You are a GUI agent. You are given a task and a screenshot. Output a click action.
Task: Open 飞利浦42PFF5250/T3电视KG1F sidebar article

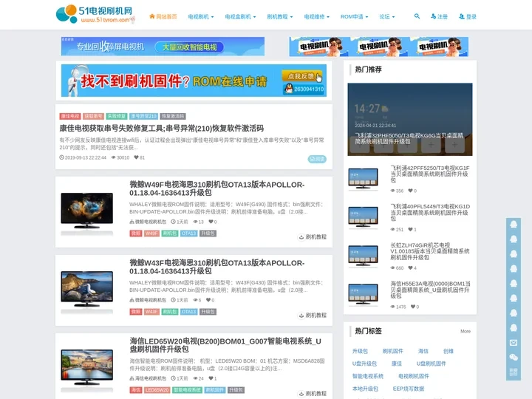click(430, 174)
